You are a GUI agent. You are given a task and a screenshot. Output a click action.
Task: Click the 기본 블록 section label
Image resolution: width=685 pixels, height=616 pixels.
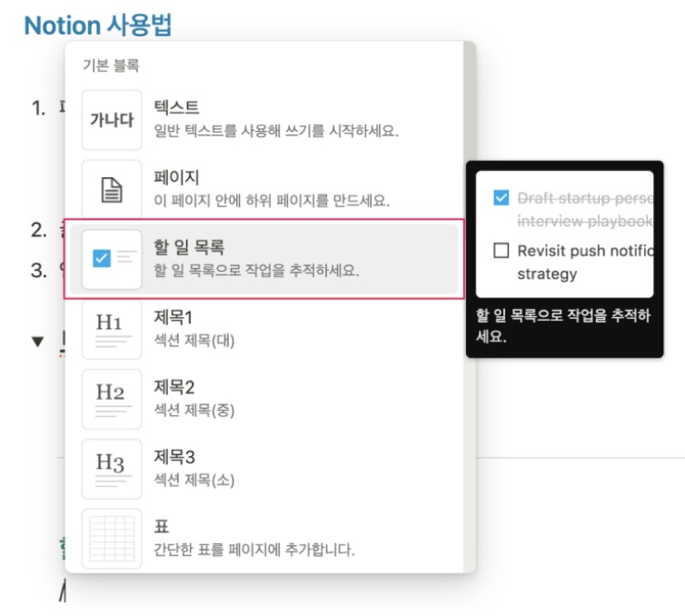[112, 65]
